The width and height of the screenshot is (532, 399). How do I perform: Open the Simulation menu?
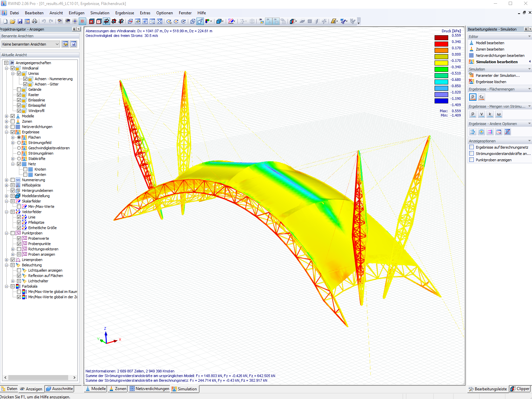(x=99, y=13)
